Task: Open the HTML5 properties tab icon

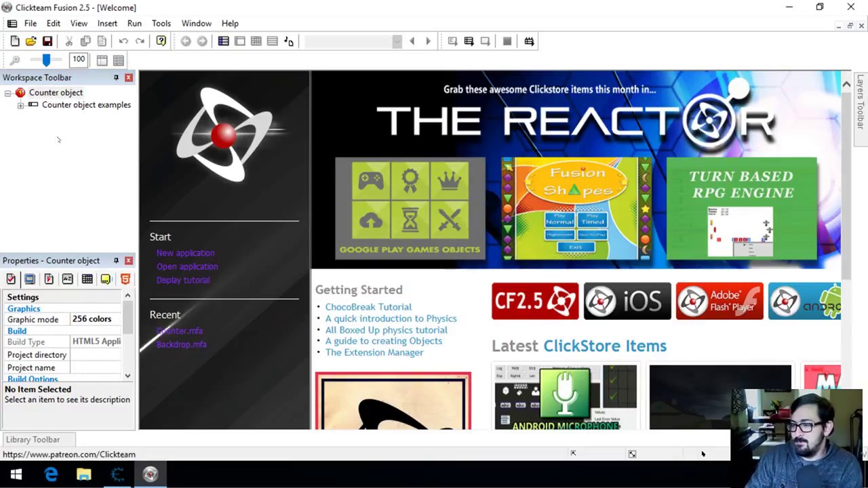Action: pyautogui.click(x=125, y=279)
